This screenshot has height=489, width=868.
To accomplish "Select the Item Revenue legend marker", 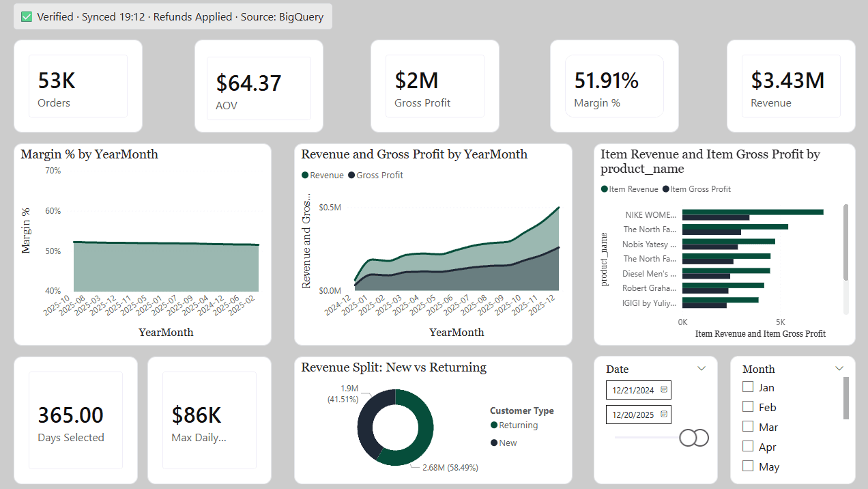I will point(605,189).
